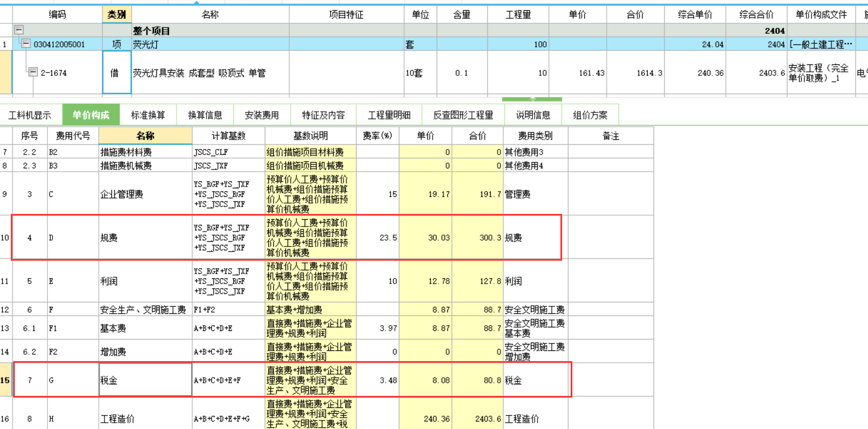The height and width of the screenshot is (429, 868).
Task: Click the 1614.3 total price cell
Action: (635, 72)
